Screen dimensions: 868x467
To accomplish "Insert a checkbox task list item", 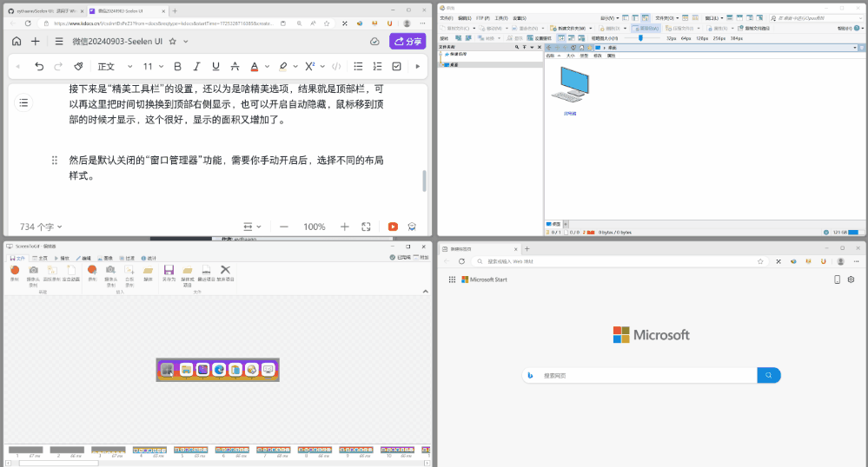I will point(397,66).
